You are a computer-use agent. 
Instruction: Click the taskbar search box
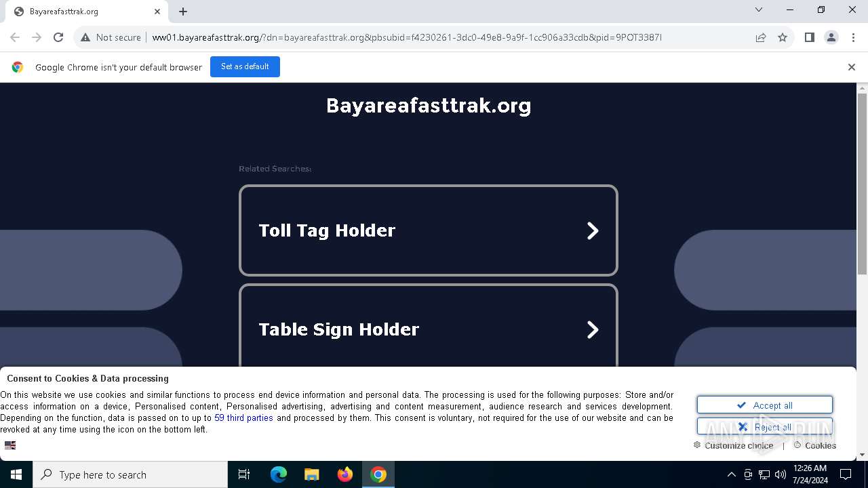tap(130, 474)
